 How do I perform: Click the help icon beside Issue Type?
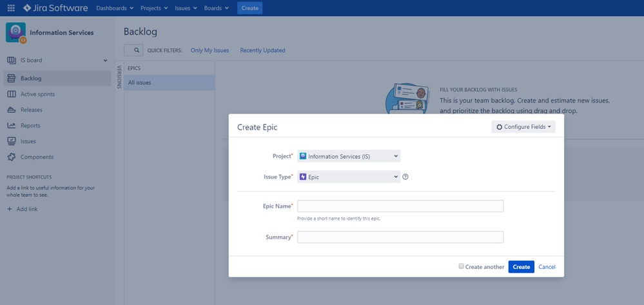pyautogui.click(x=405, y=177)
